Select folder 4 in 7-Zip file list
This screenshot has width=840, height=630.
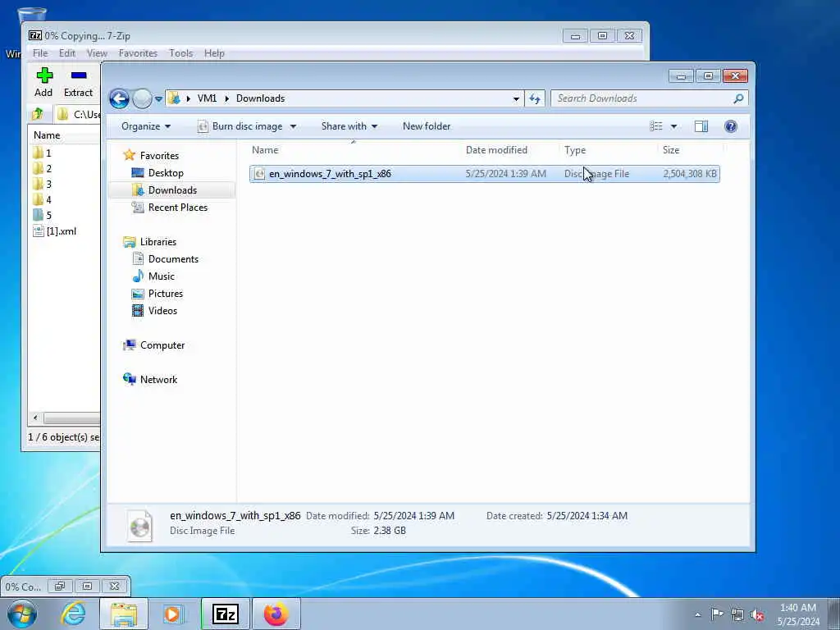[x=42, y=200]
